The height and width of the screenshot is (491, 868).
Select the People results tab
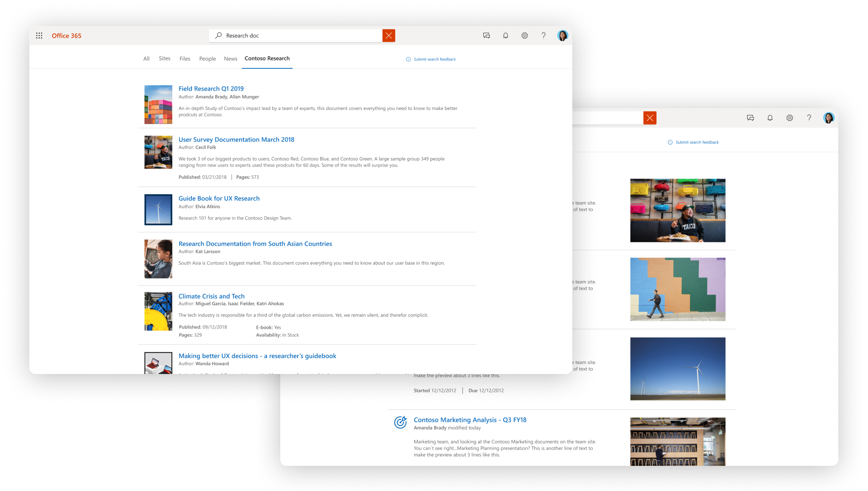point(207,59)
